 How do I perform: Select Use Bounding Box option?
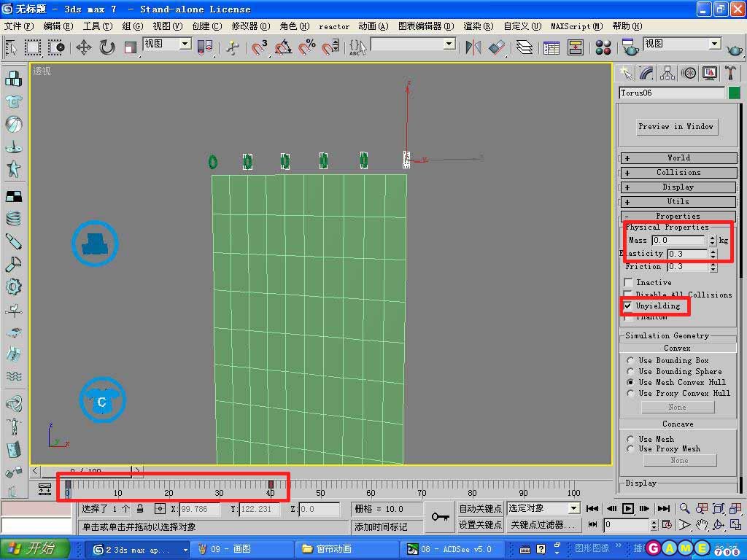tap(631, 360)
